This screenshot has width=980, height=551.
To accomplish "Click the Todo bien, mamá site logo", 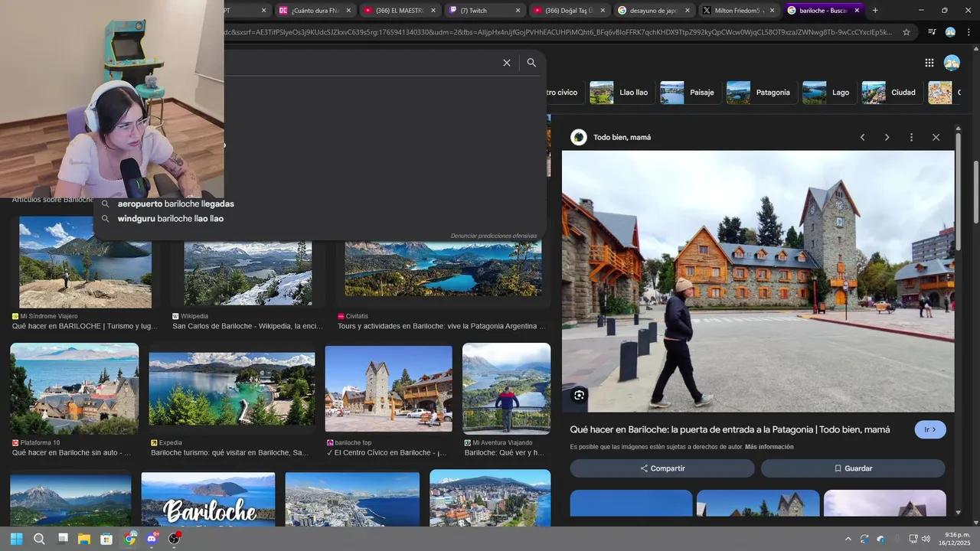I will tap(579, 137).
